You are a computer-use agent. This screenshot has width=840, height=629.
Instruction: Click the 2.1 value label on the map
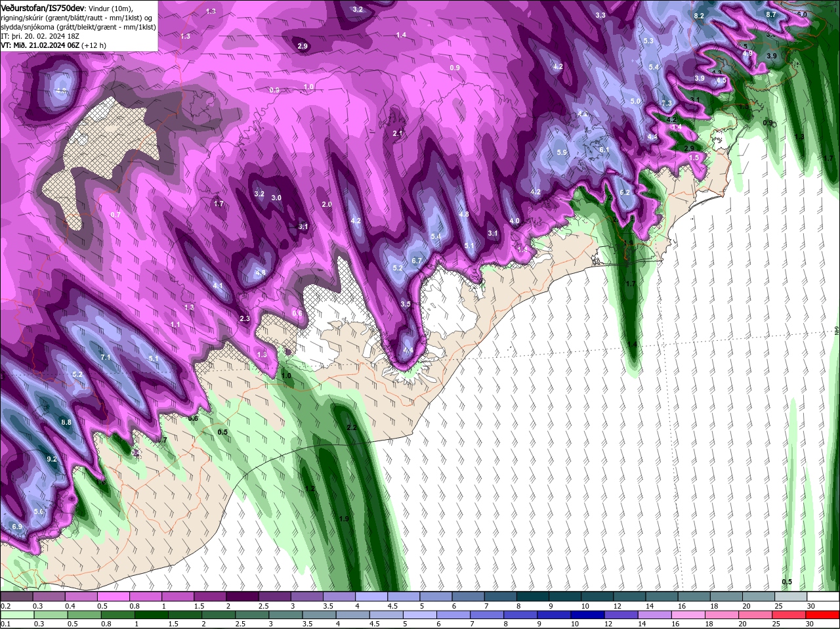397,133
